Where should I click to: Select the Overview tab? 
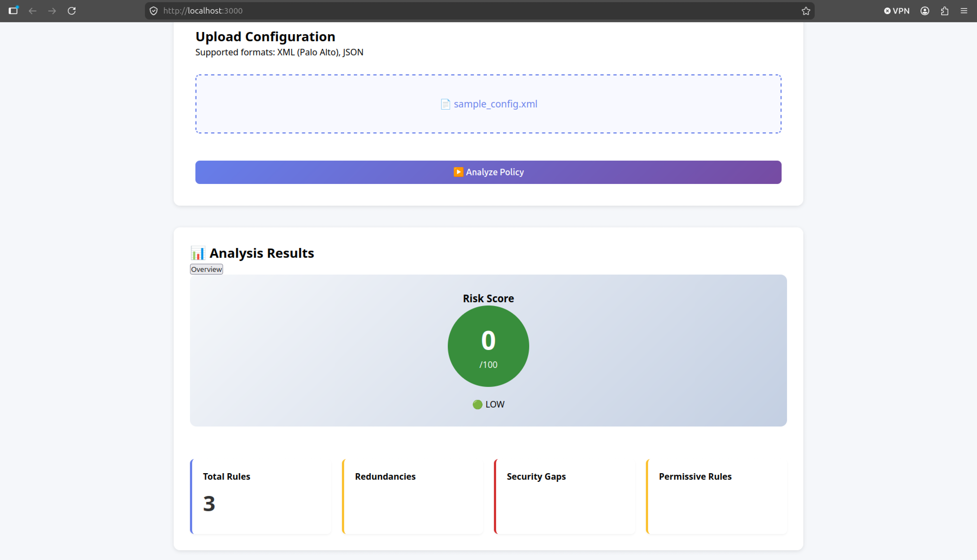click(x=207, y=269)
